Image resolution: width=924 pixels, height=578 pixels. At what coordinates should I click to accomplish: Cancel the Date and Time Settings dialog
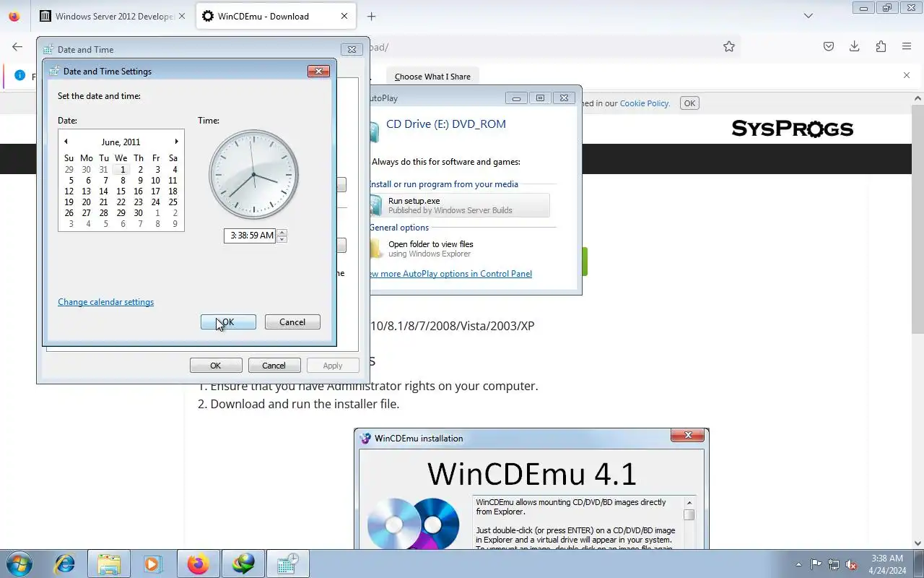[x=292, y=322]
